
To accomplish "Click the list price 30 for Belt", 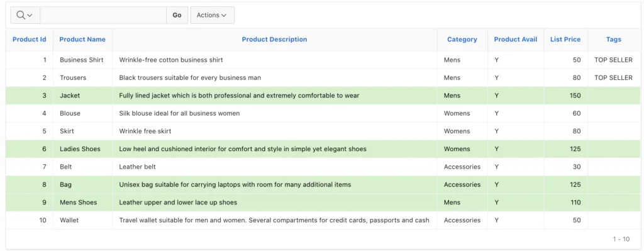I will pos(577,167).
